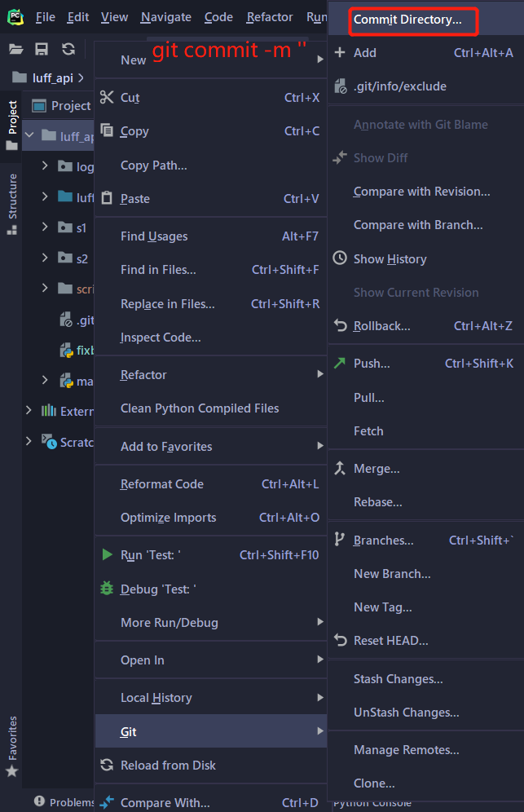The height and width of the screenshot is (812, 524).
Task: Click the Open folder toolbar icon
Action: (16, 49)
